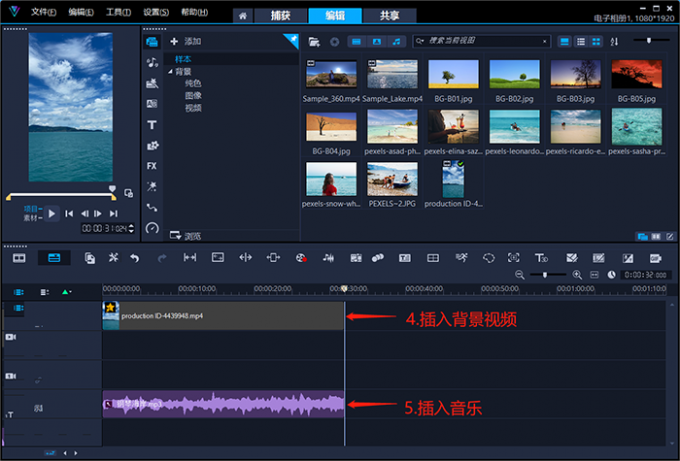Viewport: 680px width, 461px height.
Task: Click the 添加 add-folder button
Action: pyautogui.click(x=186, y=42)
